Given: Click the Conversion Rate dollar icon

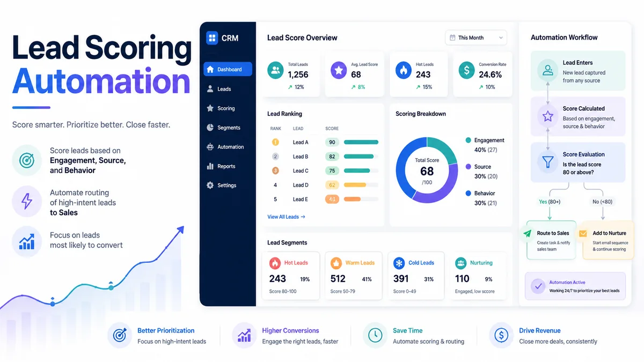Looking at the screenshot, I should pos(466,70).
